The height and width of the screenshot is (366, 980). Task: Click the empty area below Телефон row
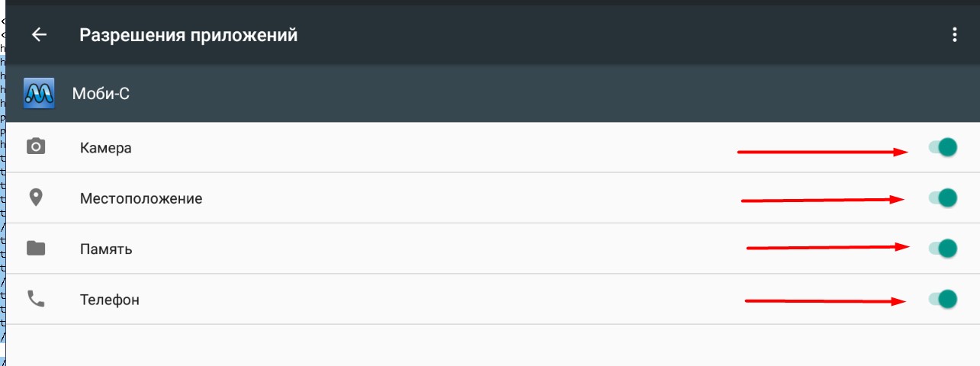[492, 345]
